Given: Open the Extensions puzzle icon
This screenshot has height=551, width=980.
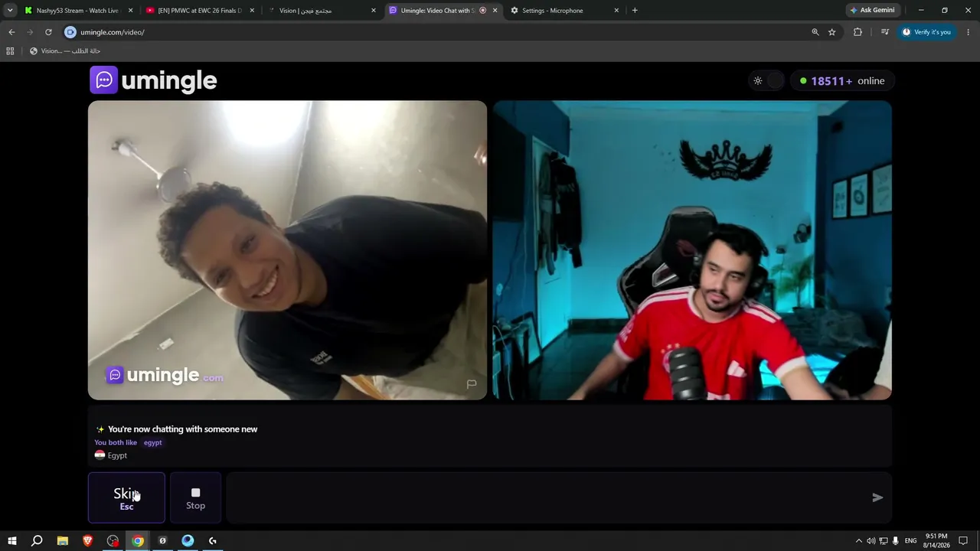Looking at the screenshot, I should pyautogui.click(x=857, y=32).
